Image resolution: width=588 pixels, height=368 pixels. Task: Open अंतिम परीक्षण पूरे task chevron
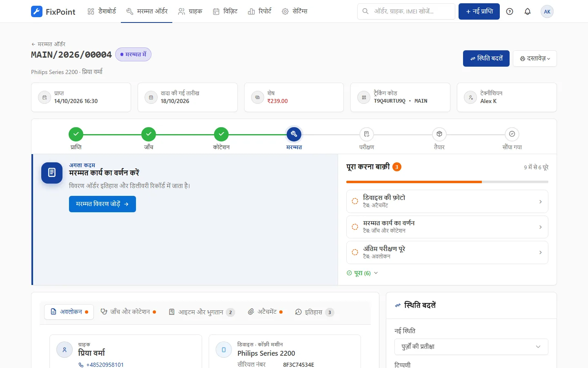point(540,252)
